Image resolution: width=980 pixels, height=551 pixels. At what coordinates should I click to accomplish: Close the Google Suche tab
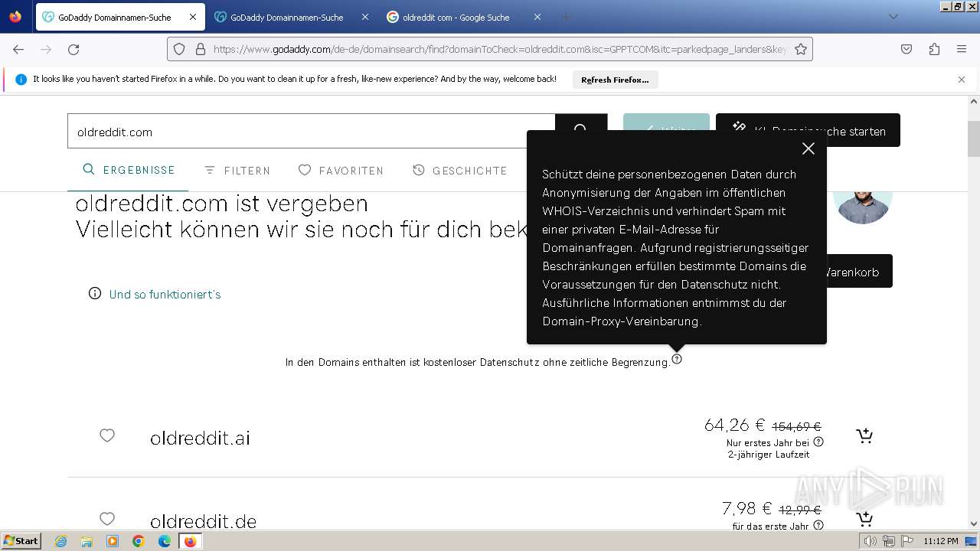[x=537, y=17]
